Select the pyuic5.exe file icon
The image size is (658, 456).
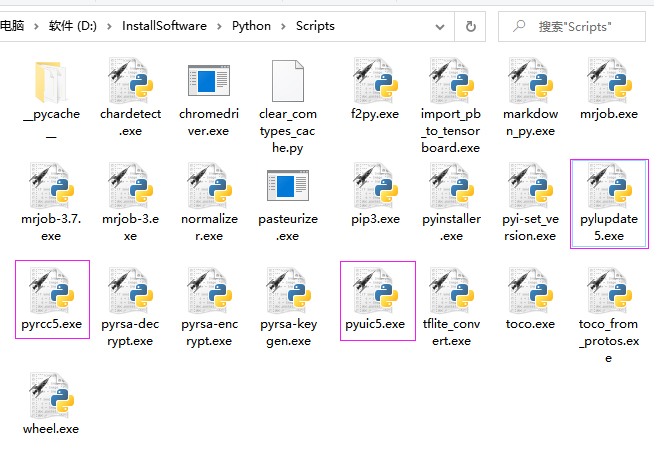[x=375, y=291]
